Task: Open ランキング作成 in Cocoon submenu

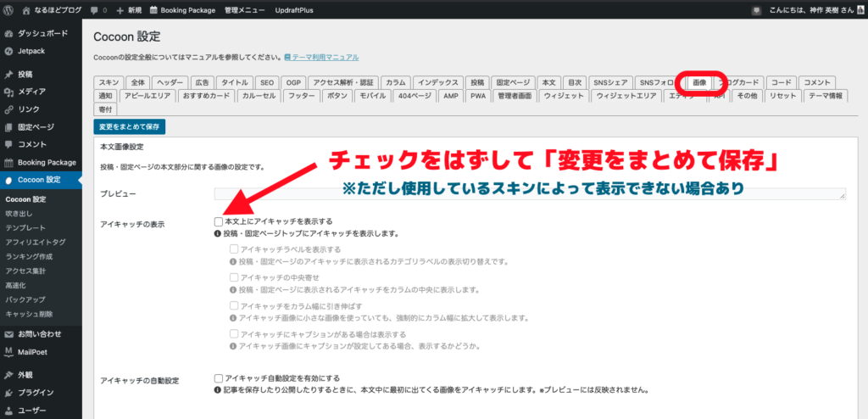Action: click(29, 257)
